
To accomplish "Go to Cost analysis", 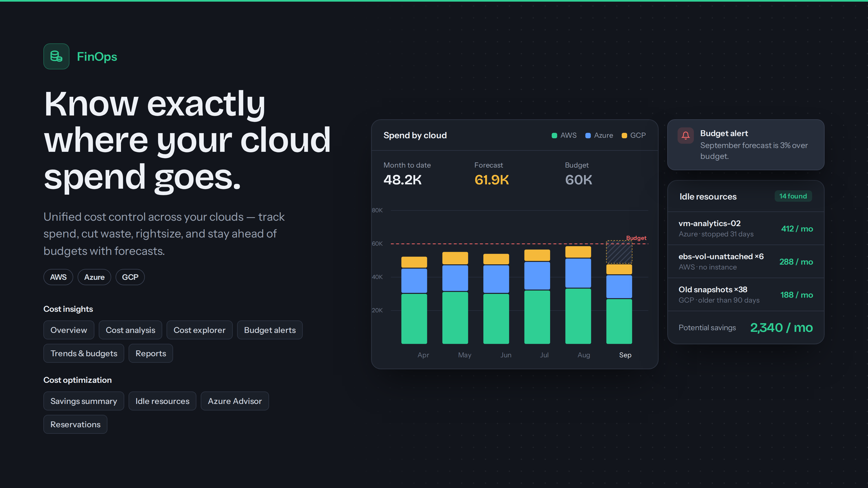I will coord(130,330).
